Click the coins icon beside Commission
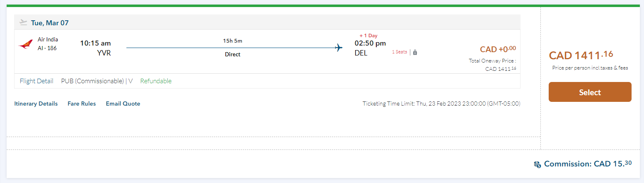 [537, 164]
